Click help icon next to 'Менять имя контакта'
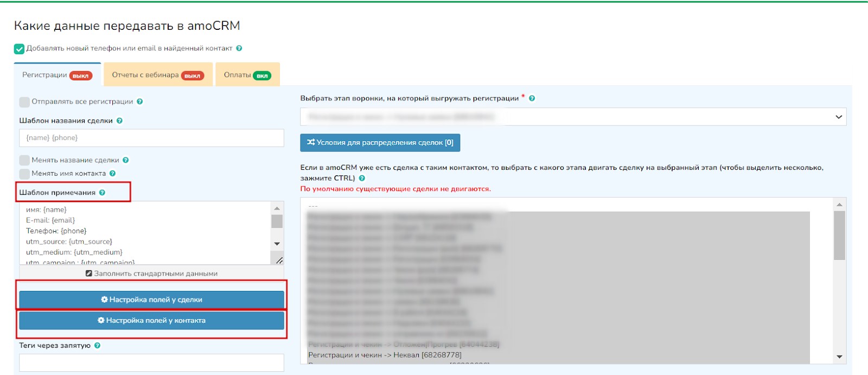This screenshot has width=868, height=375. click(113, 174)
